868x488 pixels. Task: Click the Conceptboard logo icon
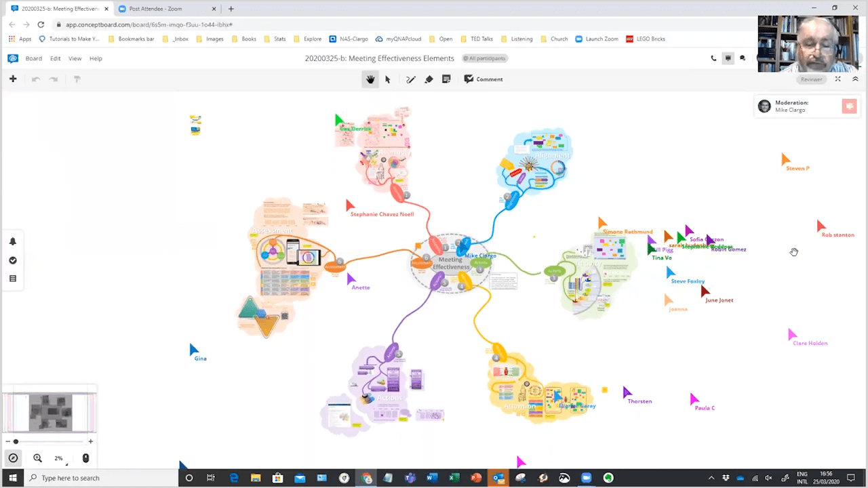[13, 58]
